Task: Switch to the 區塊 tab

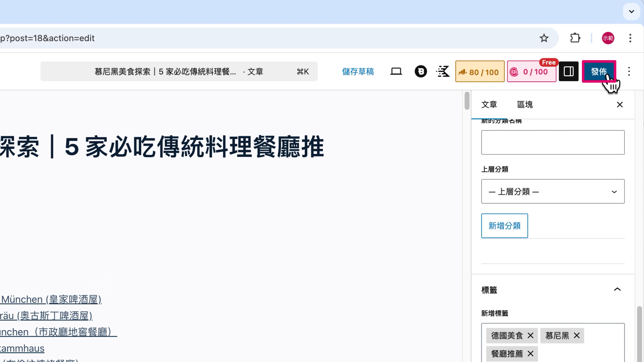Action: coord(525,104)
